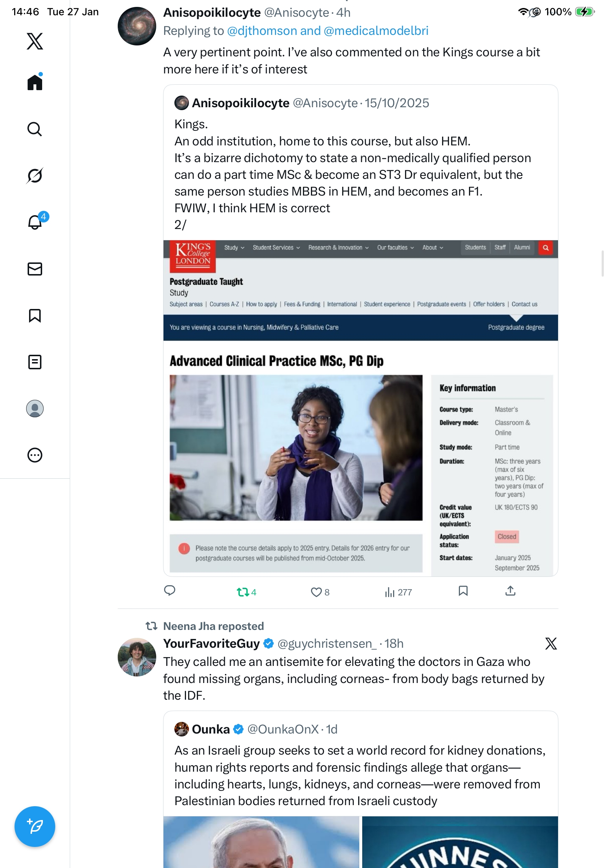606x868 pixels.
Task: Tap the compose new post button
Action: click(x=35, y=826)
